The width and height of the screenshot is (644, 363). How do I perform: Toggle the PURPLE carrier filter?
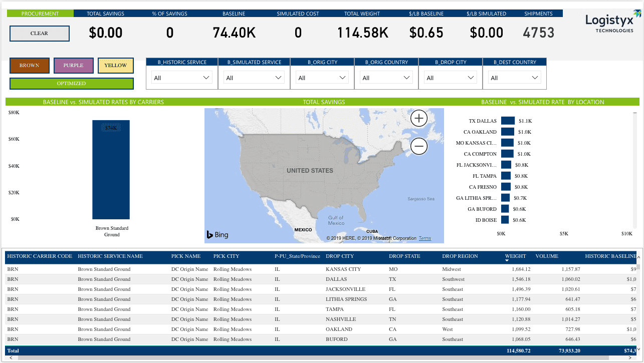coord(73,66)
